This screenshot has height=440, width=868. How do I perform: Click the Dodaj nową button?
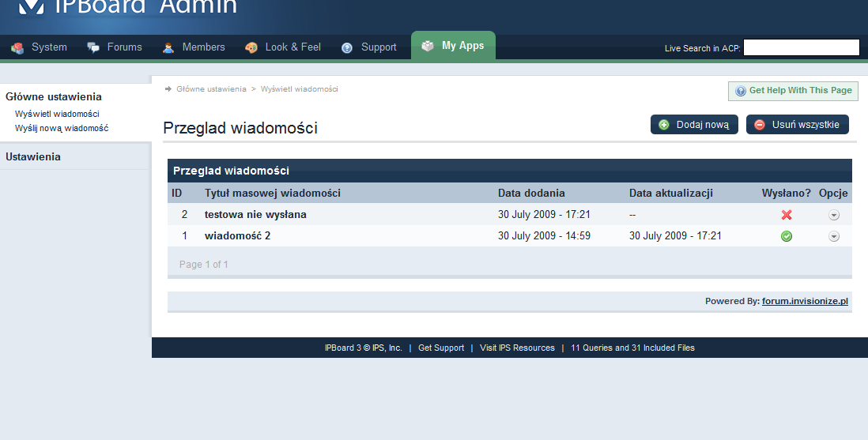pos(694,125)
